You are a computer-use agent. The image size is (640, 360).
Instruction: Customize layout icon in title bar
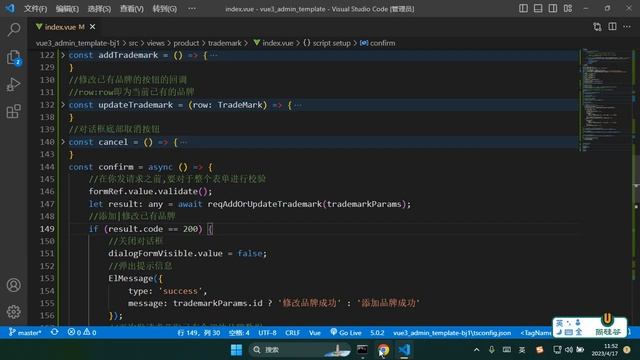(x=568, y=8)
